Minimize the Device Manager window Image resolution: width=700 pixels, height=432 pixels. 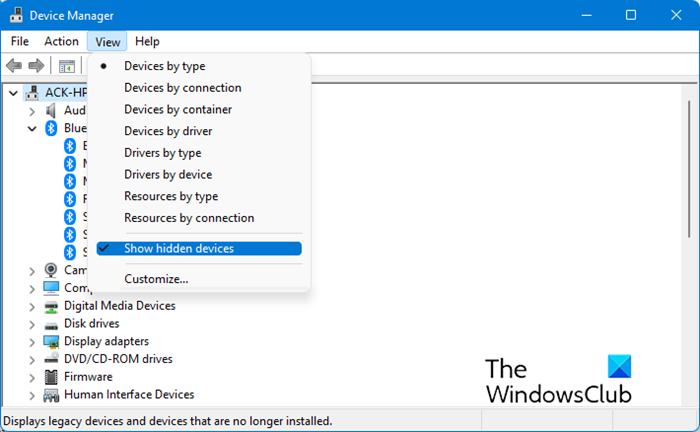point(587,15)
